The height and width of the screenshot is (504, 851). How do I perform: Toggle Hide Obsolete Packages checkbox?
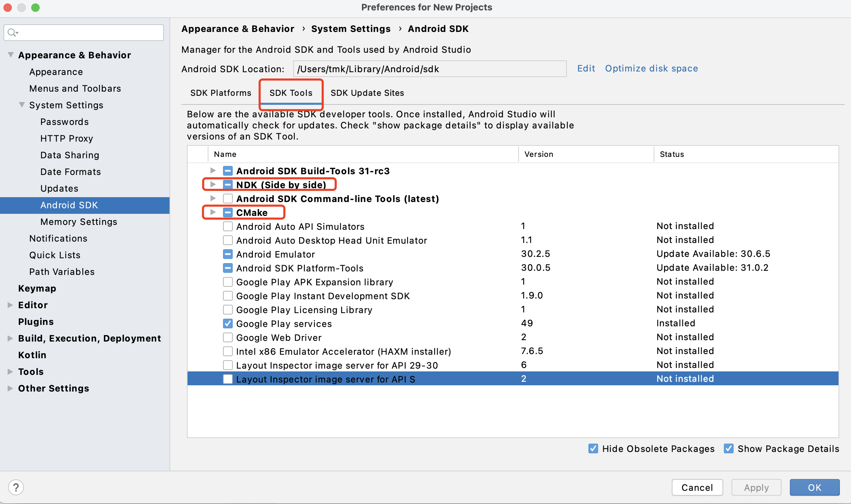593,448
